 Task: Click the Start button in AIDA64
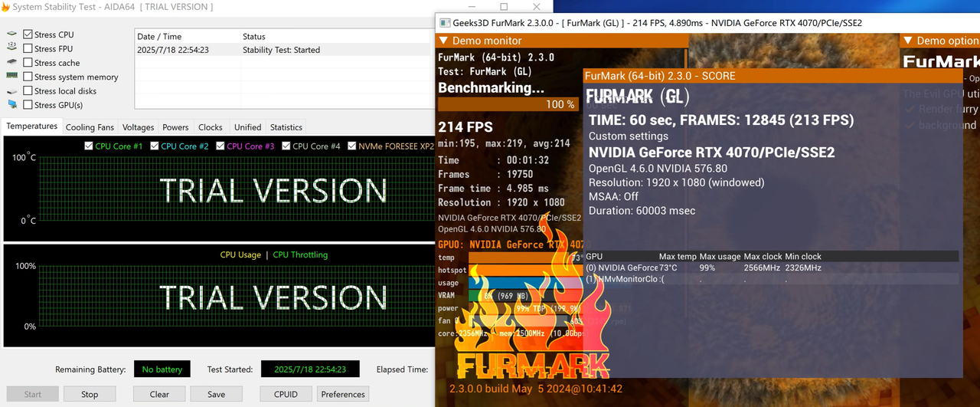pyautogui.click(x=33, y=394)
